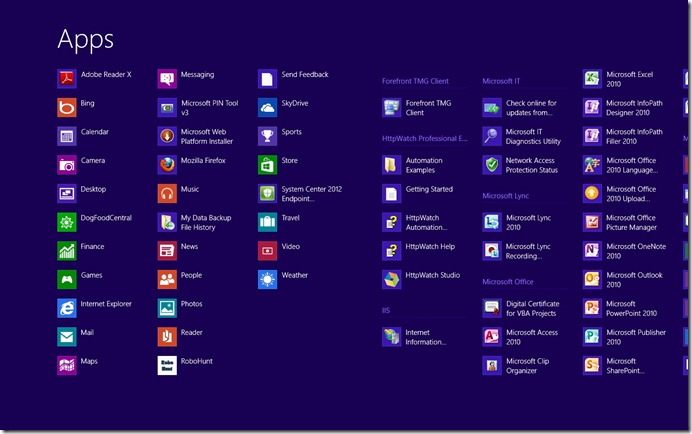Open the Getting Started document icon

click(391, 194)
